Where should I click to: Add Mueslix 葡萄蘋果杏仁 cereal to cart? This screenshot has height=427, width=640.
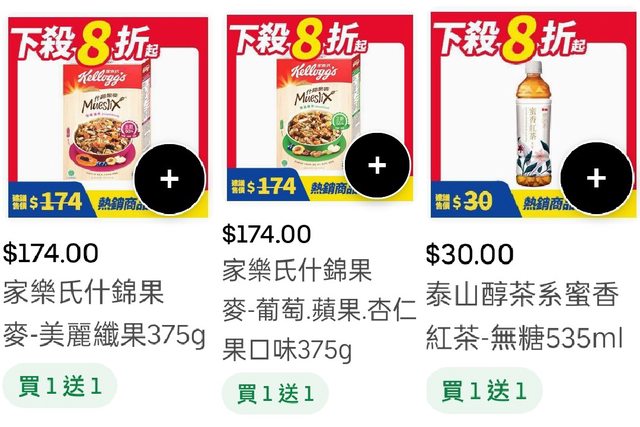(x=377, y=165)
